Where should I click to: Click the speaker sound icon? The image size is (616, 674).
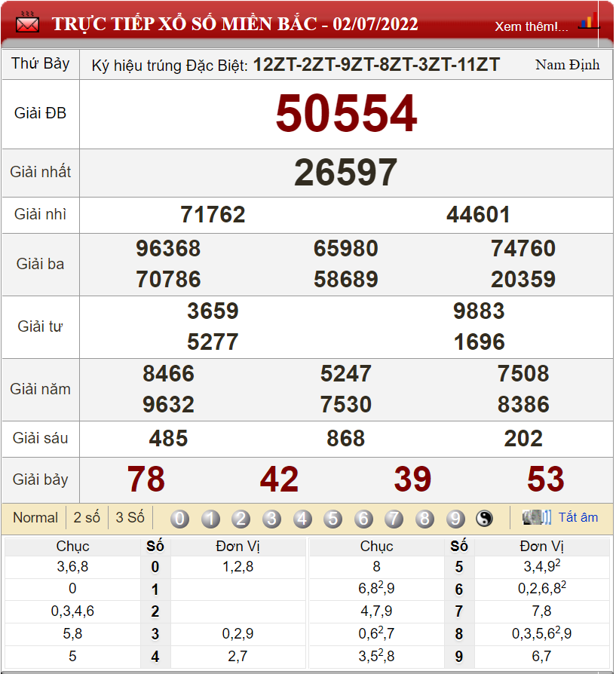click(x=537, y=517)
